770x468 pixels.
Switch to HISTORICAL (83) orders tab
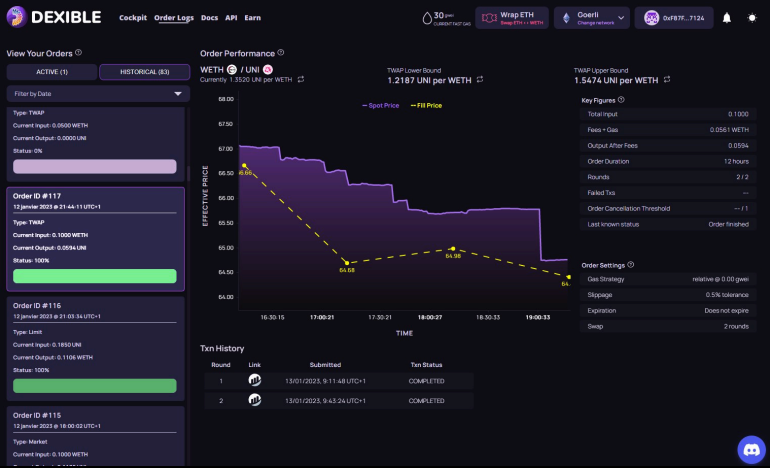[x=144, y=72]
